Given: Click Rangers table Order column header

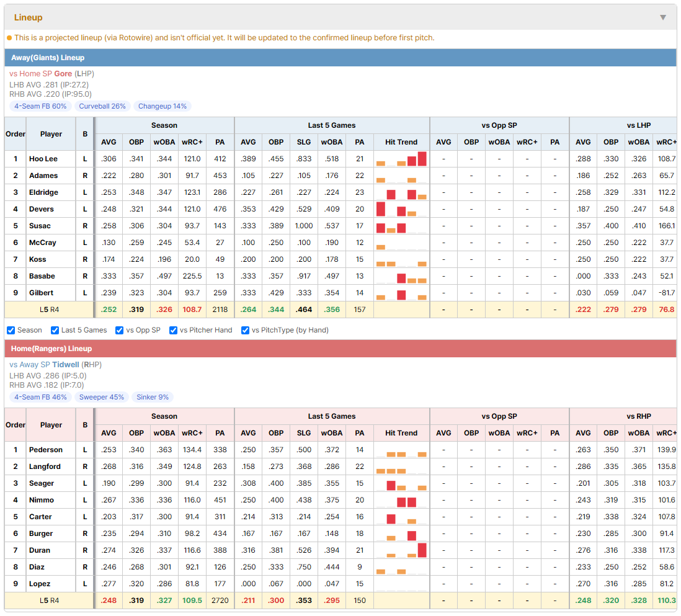Looking at the screenshot, I should pos(16,425).
